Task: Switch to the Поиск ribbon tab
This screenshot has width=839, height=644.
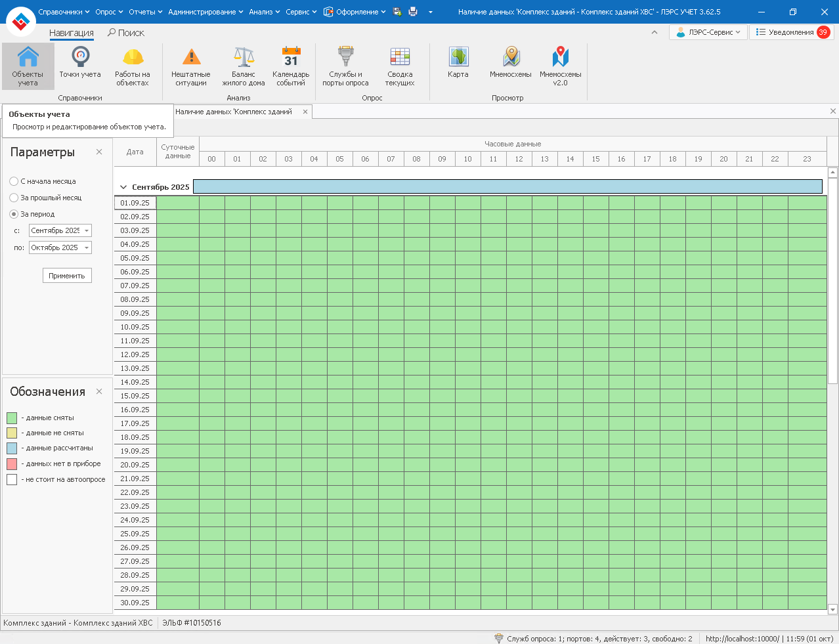Action: pyautogui.click(x=126, y=33)
